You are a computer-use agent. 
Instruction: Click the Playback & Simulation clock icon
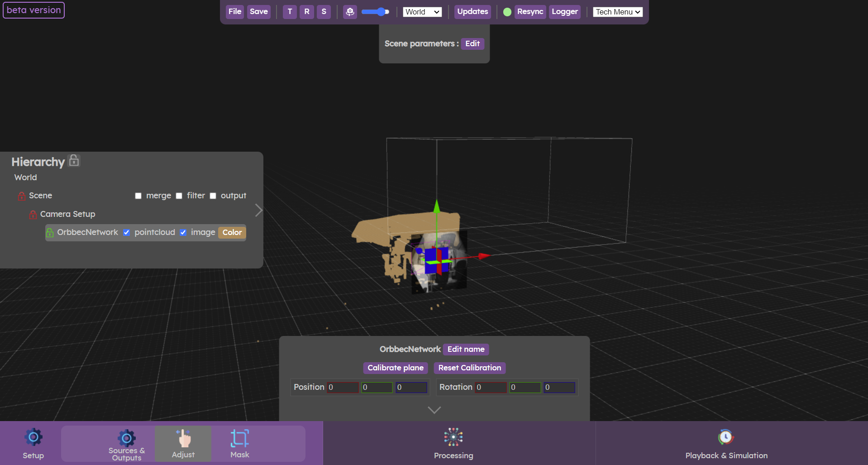[725, 436]
